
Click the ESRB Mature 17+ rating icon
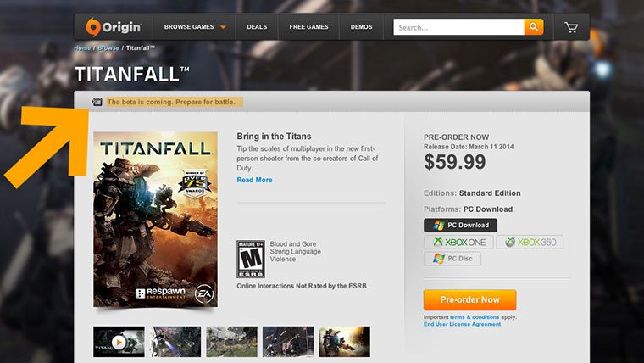point(250,259)
